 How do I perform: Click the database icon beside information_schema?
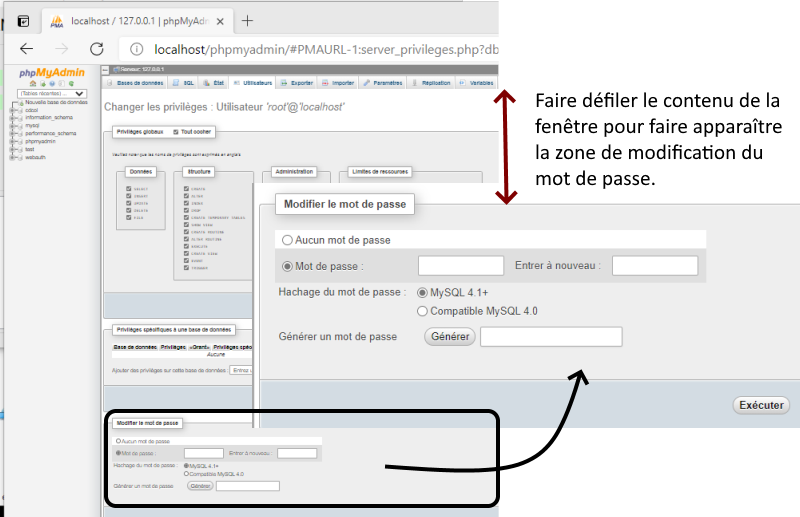click(x=20, y=118)
